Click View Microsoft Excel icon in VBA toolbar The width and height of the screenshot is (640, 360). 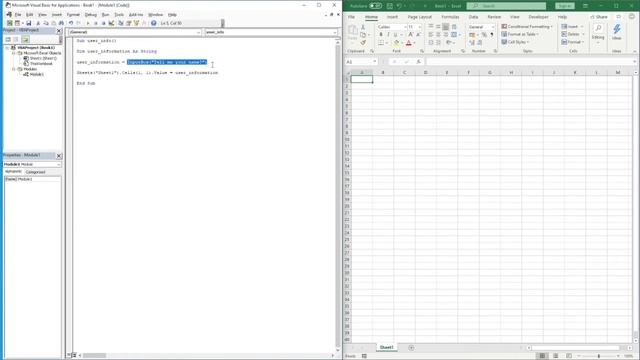coord(10,23)
